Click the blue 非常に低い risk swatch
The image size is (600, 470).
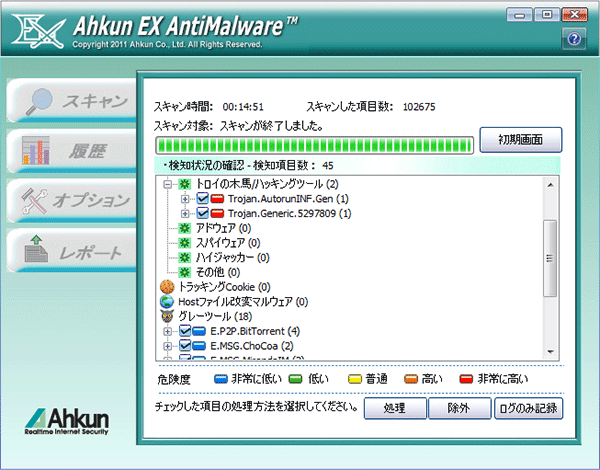(221, 379)
